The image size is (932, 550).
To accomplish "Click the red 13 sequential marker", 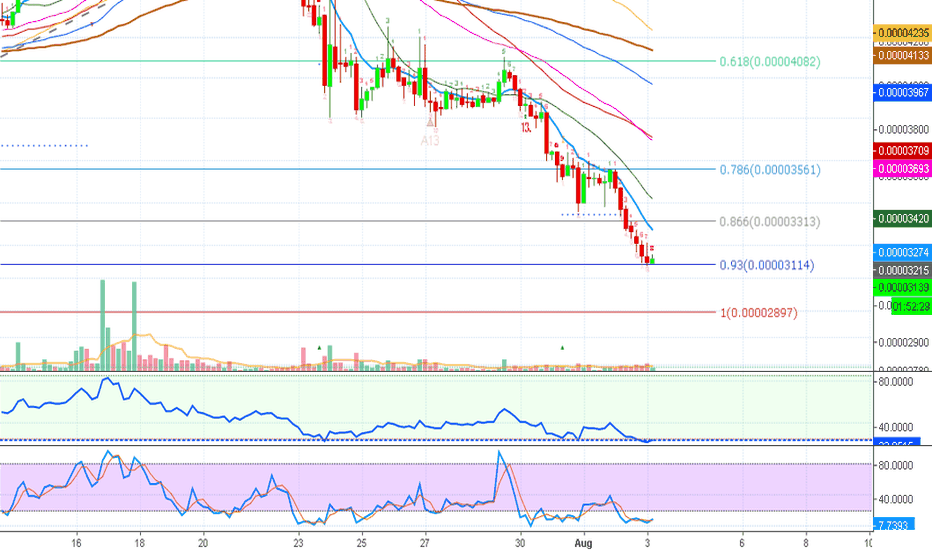I will [526, 127].
